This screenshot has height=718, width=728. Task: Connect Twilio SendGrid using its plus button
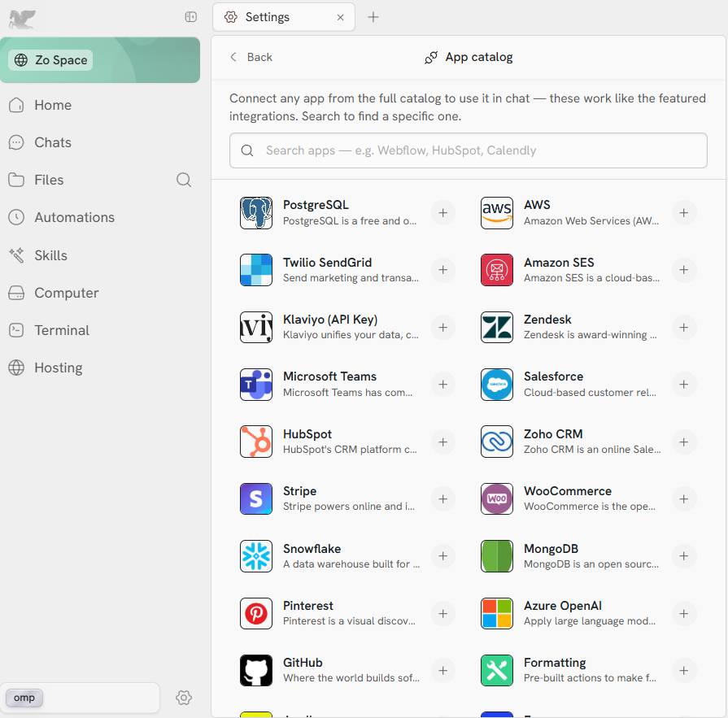click(x=443, y=270)
